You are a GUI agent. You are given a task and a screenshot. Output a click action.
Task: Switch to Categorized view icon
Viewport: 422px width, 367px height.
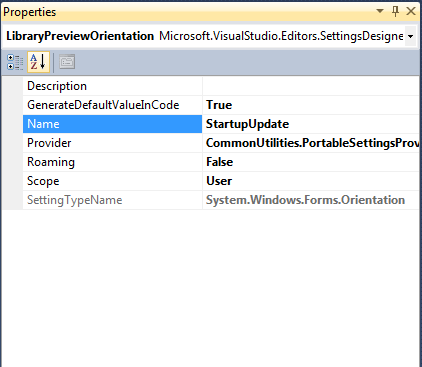point(15,62)
